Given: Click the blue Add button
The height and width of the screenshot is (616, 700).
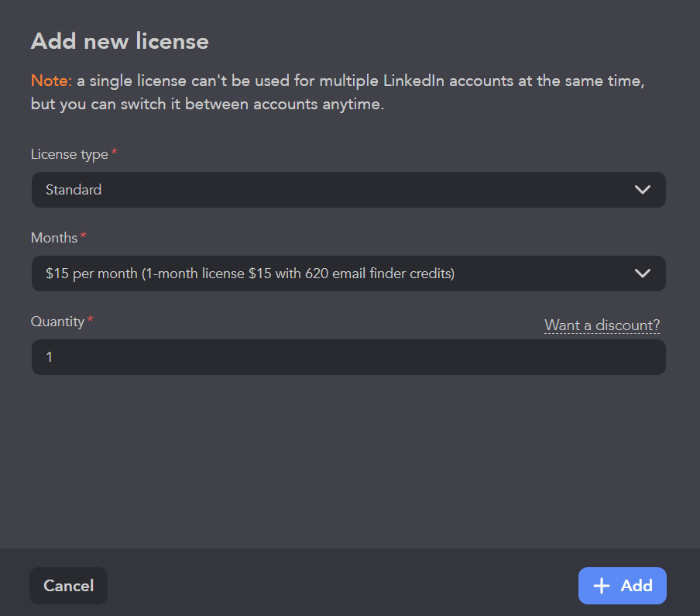Looking at the screenshot, I should point(622,586).
